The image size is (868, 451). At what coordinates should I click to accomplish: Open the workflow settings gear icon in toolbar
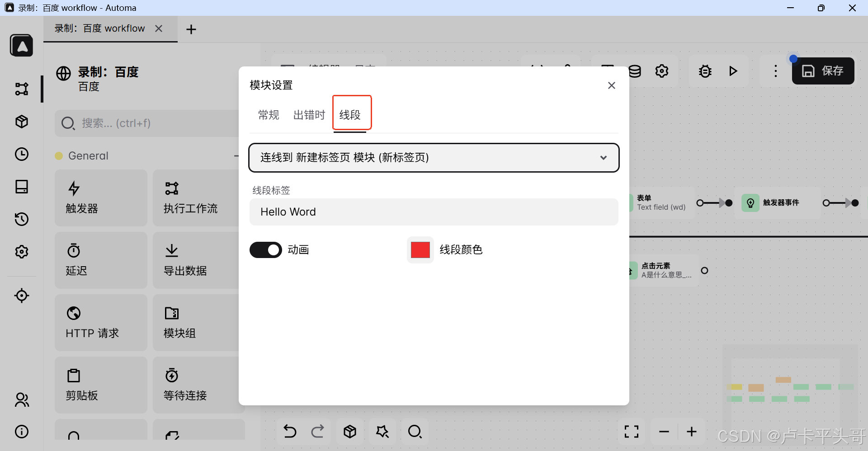(x=662, y=71)
